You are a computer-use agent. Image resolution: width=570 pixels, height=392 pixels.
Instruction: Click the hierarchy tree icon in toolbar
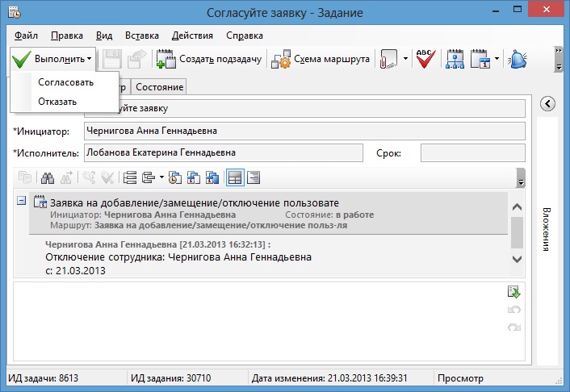pos(455,59)
